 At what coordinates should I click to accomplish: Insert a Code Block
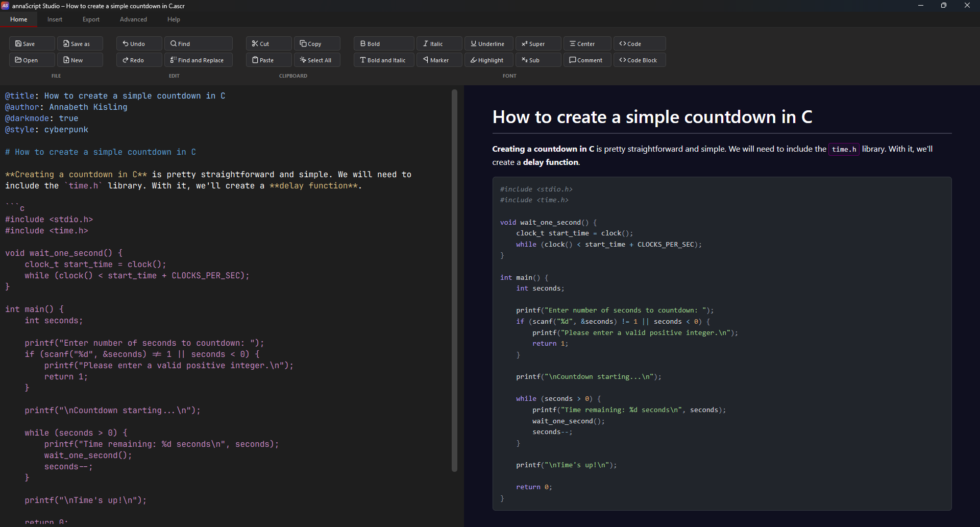coord(640,60)
